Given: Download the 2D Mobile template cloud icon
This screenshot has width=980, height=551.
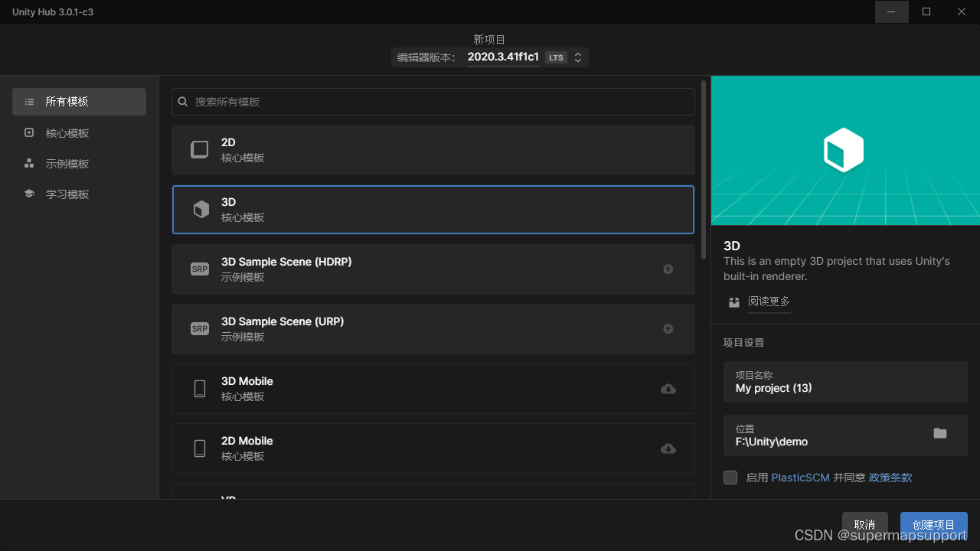Looking at the screenshot, I should coord(668,448).
